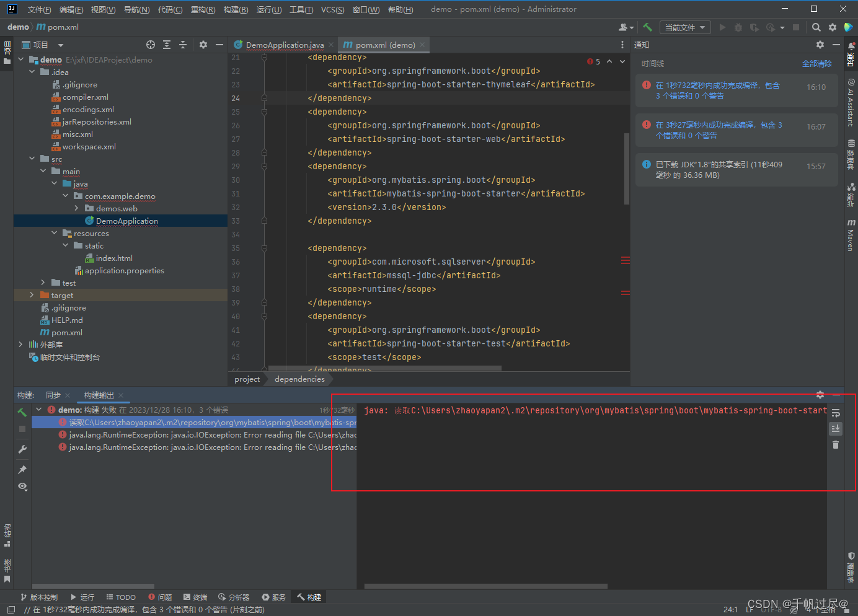The image size is (858, 616).
Task: Open the Terminal tool window tab
Action: tap(195, 597)
